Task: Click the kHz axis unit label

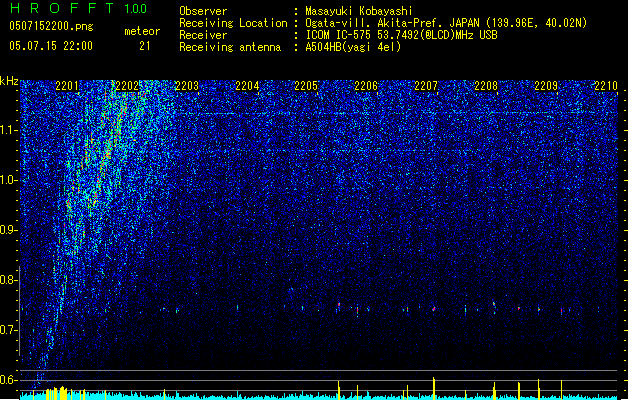Action: coord(9,81)
